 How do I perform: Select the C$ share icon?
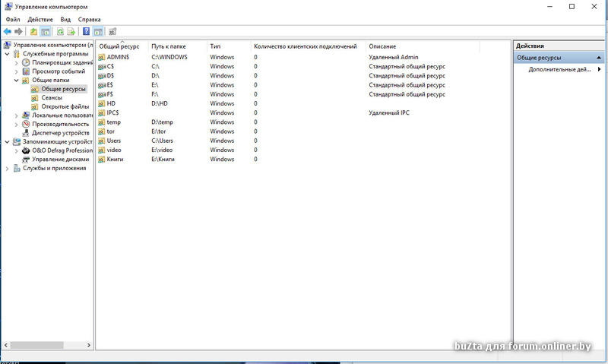click(x=102, y=66)
